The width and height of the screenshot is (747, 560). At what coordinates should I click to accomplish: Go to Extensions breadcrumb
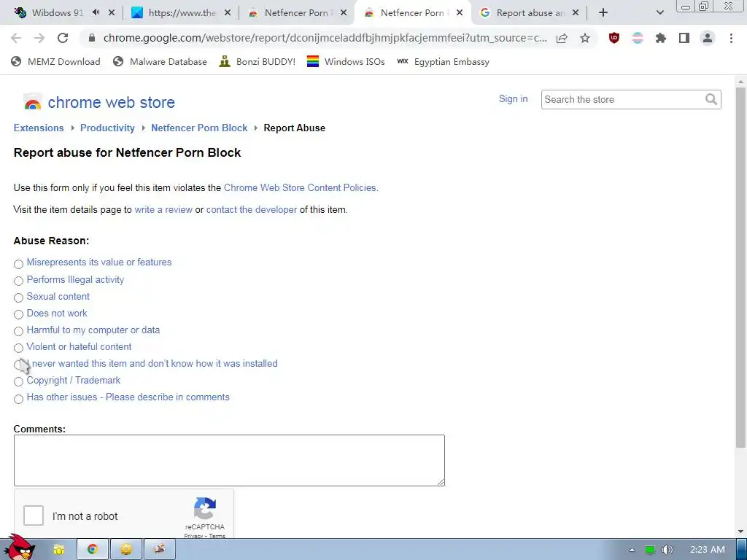pyautogui.click(x=39, y=128)
